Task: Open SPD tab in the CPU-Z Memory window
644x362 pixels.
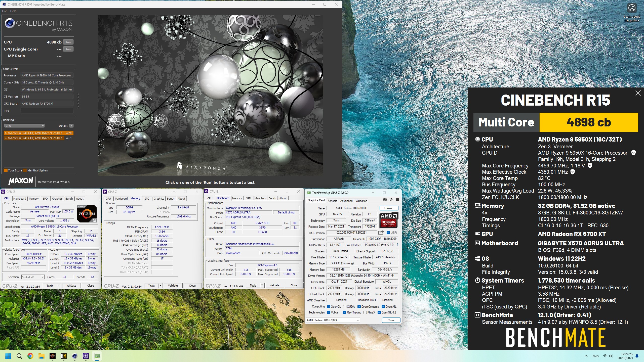Action: (x=147, y=199)
